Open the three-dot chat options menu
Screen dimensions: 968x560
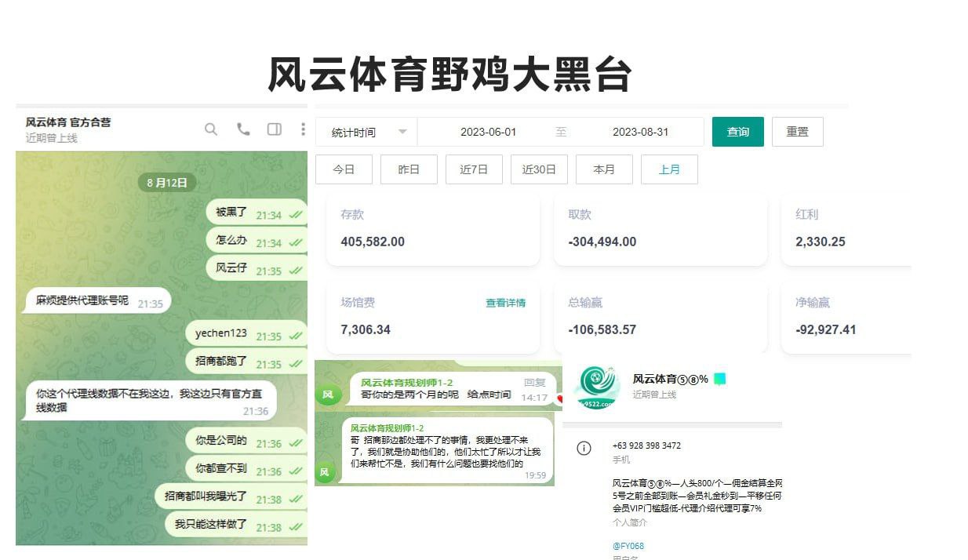point(303,129)
